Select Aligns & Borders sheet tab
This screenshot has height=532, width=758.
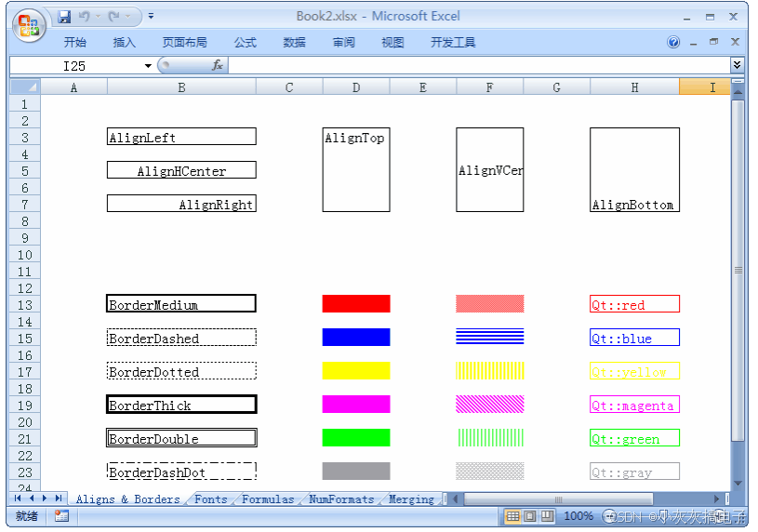[127, 499]
